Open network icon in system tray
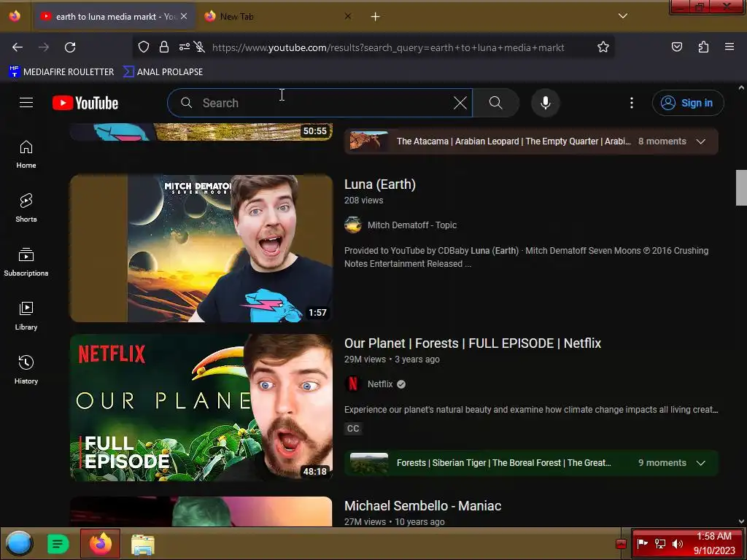Screen dimensions: 747x560 (660, 544)
